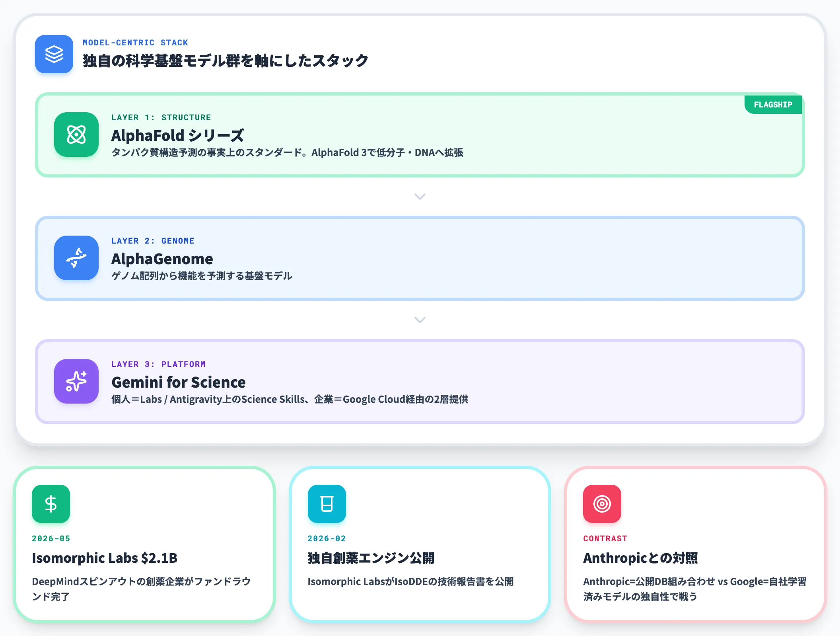840x636 pixels.
Task: Click the FLAGSHIP badge
Action: tap(773, 105)
